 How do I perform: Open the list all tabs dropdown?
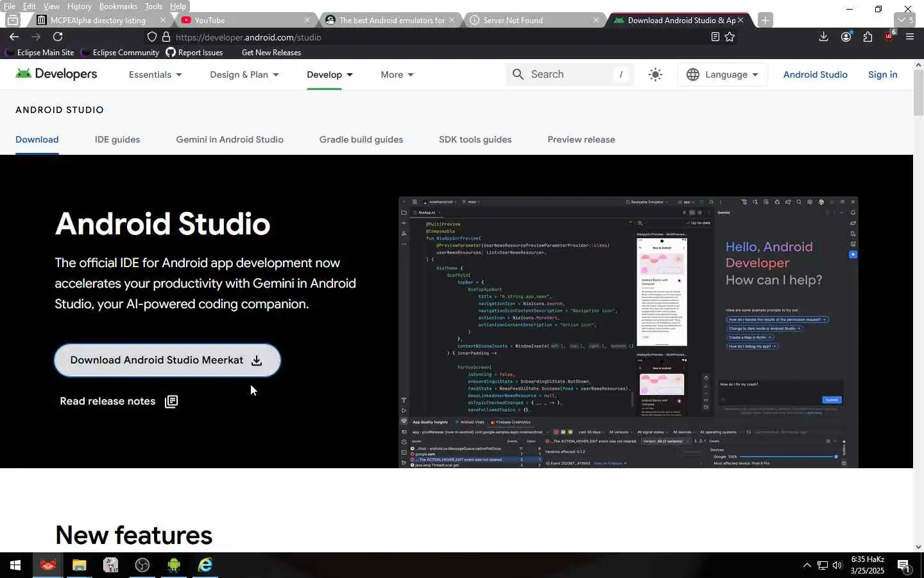coord(906,20)
